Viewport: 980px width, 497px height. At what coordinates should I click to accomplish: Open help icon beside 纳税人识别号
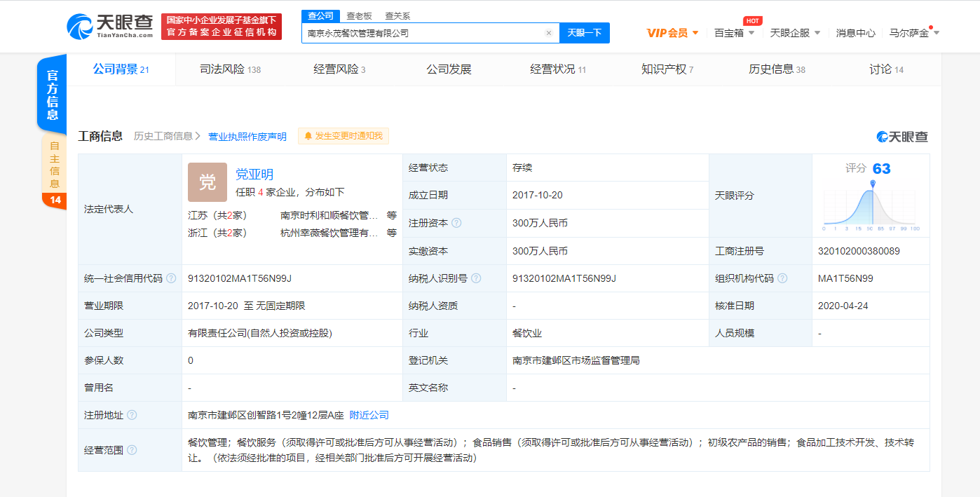point(476,278)
